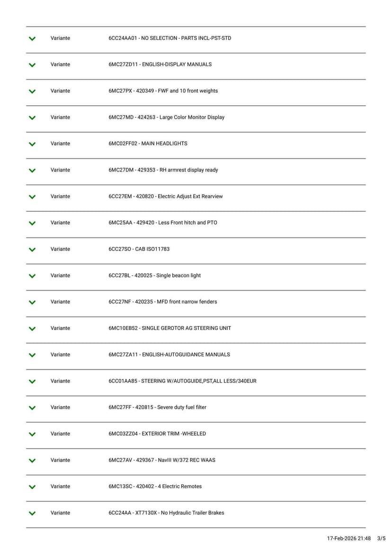Click chevron next to Severe duty fuel filter
The height and width of the screenshot is (555, 392).
(32, 408)
